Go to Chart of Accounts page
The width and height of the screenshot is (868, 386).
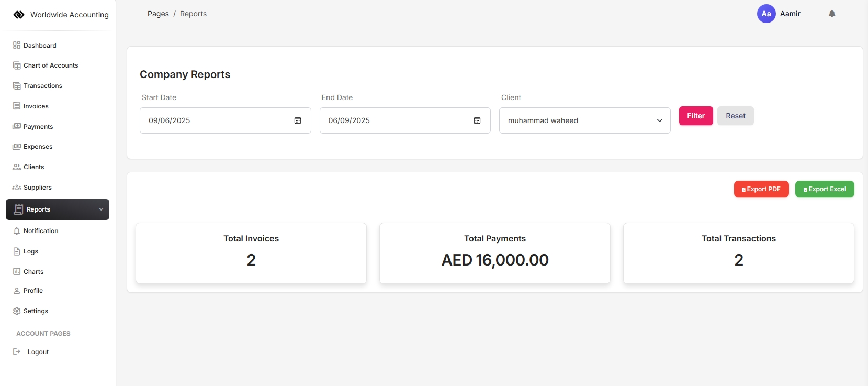click(50, 65)
